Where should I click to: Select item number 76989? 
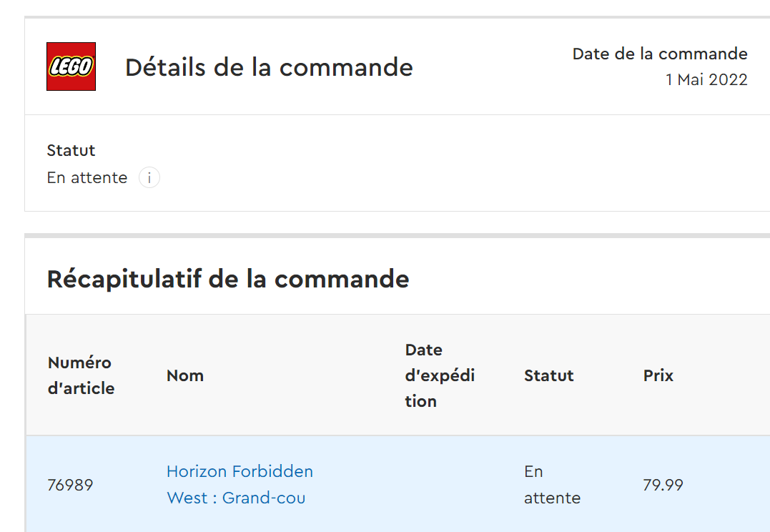point(70,485)
